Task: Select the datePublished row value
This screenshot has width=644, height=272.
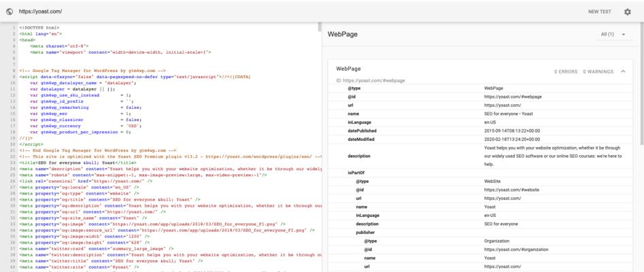Action: point(512,131)
